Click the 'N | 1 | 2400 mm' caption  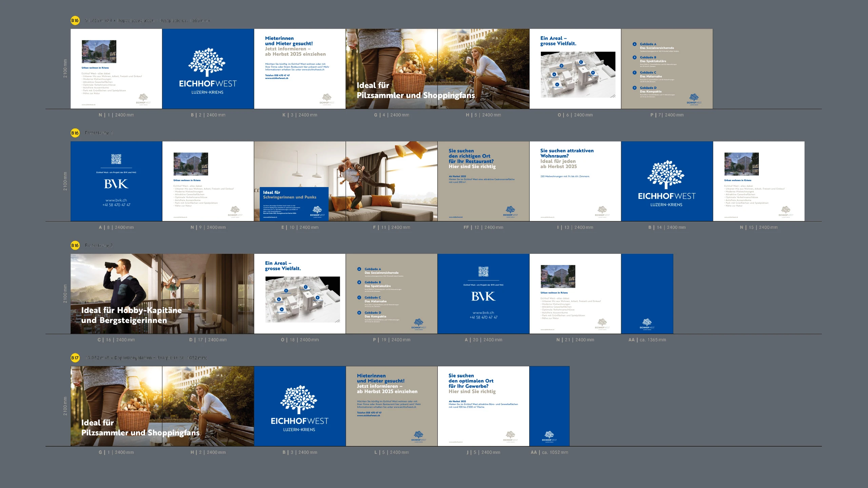[116, 115]
